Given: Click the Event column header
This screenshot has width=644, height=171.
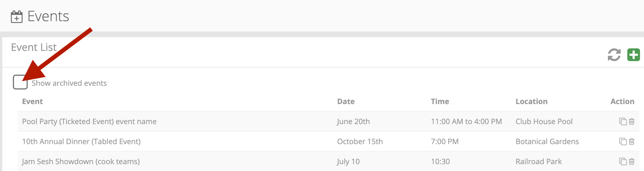Looking at the screenshot, I should pos(32,102).
